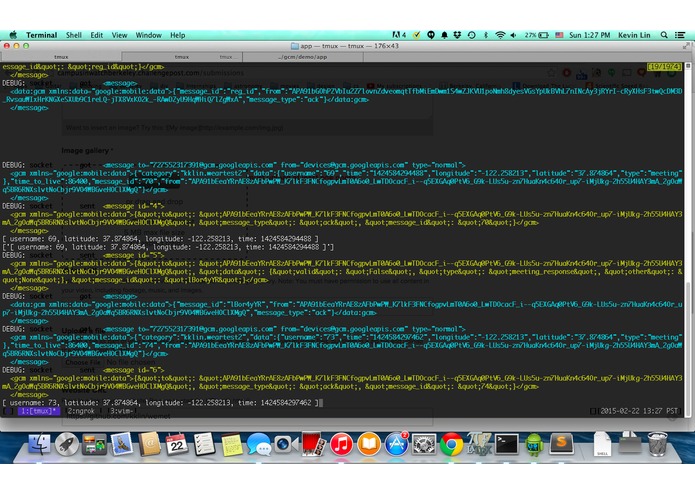Open Photo Booth in the Dock
The image size is (695, 494).
tap(314, 444)
